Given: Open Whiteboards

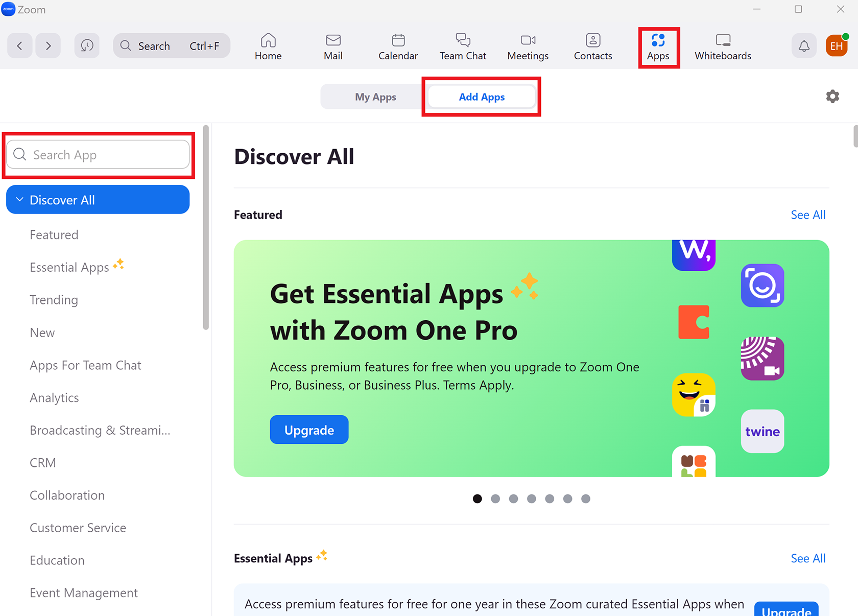Looking at the screenshot, I should click(723, 47).
